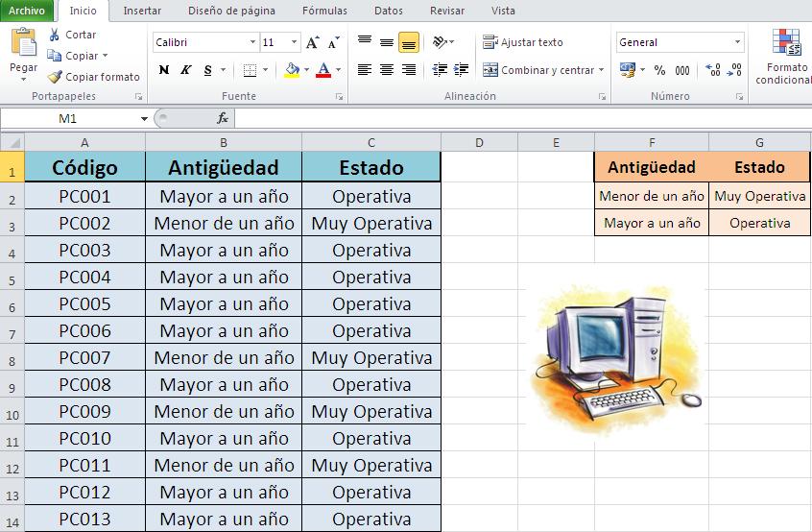Click the Name Box showing M1
The height and width of the screenshot is (532, 812).
68,119
